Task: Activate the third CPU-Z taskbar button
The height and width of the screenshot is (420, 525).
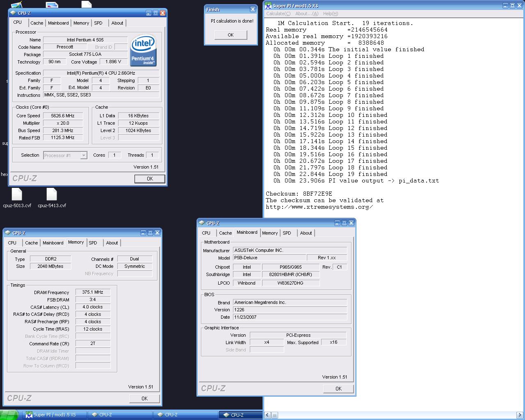Action: [240, 415]
